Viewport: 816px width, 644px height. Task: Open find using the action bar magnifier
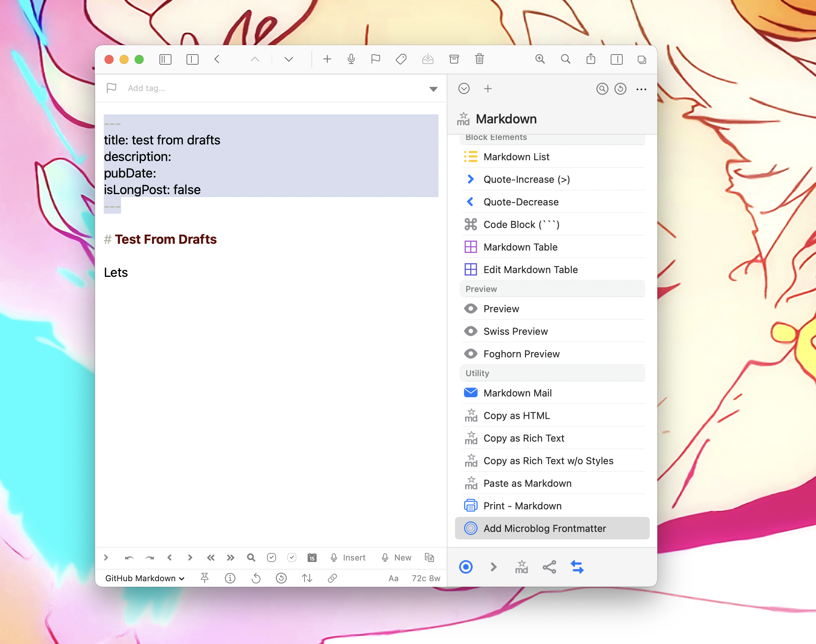click(x=251, y=557)
